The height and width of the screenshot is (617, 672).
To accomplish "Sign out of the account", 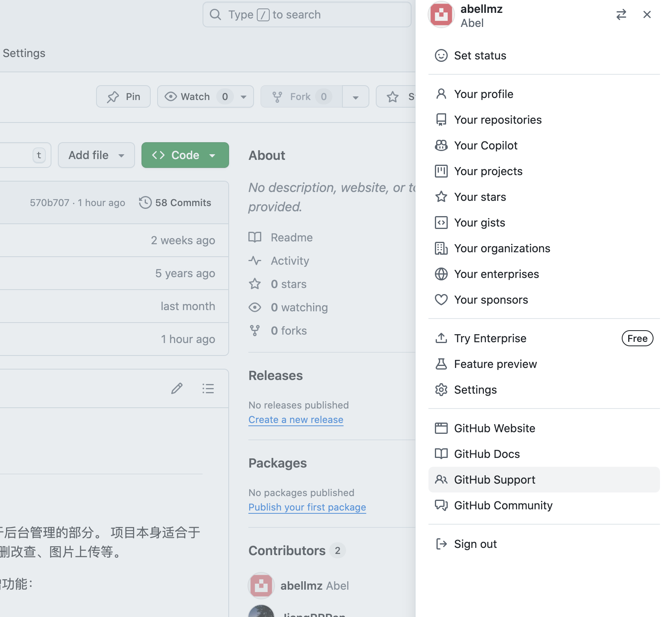I will (x=544, y=544).
